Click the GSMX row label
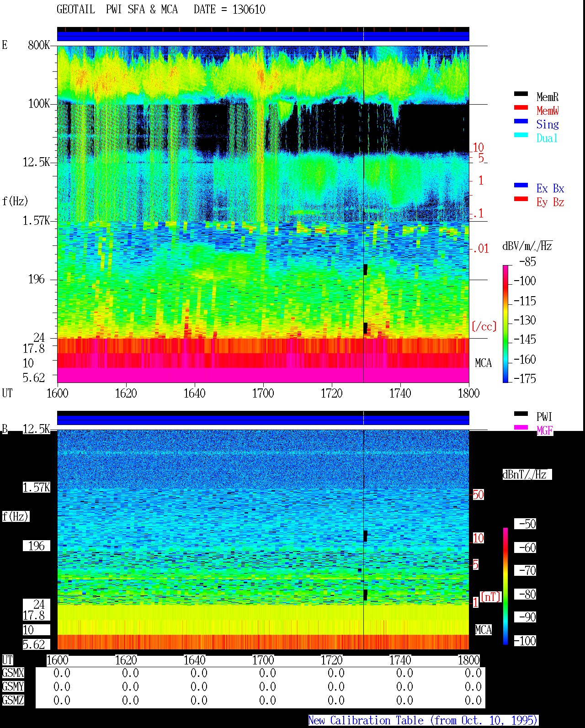 (x=13, y=673)
